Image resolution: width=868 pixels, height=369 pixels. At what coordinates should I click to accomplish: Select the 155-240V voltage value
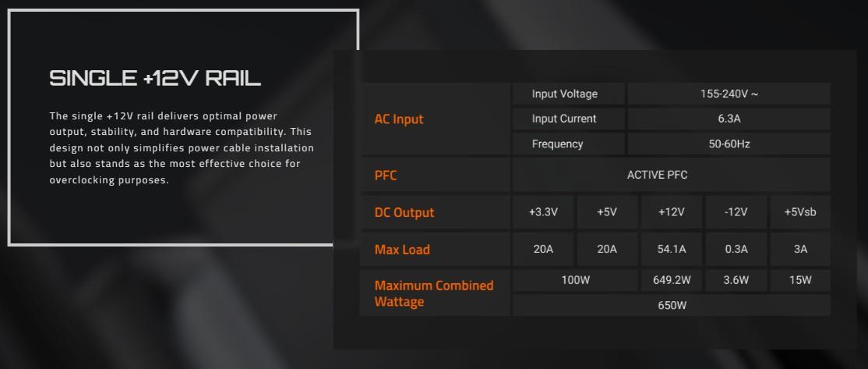pos(729,94)
